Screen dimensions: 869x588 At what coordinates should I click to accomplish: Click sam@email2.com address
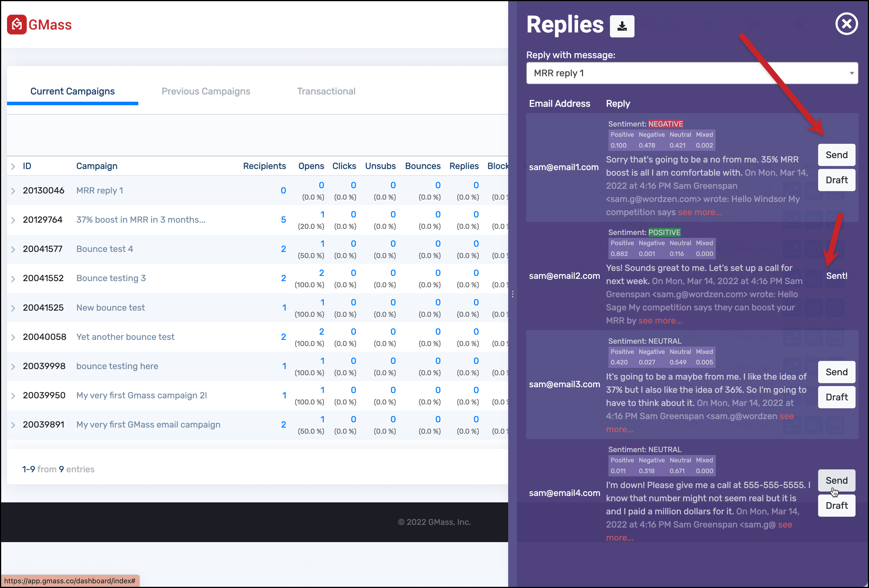[x=564, y=276]
